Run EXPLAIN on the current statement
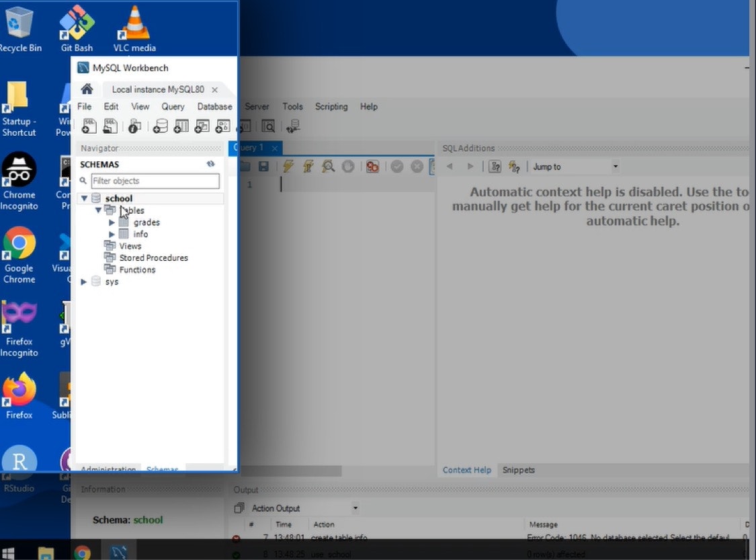 coord(329,167)
